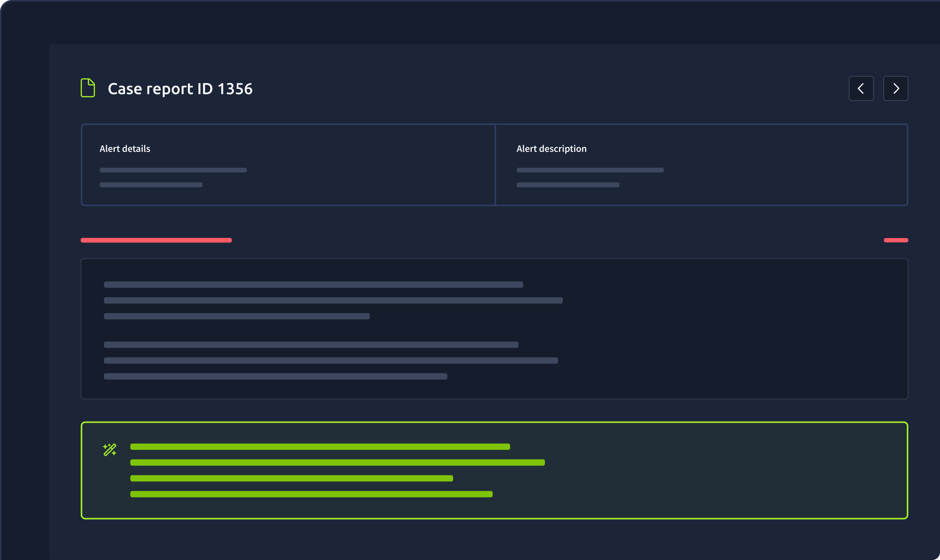Select the green highlighted summary panel
The image size is (940, 560).
pyautogui.click(x=494, y=470)
